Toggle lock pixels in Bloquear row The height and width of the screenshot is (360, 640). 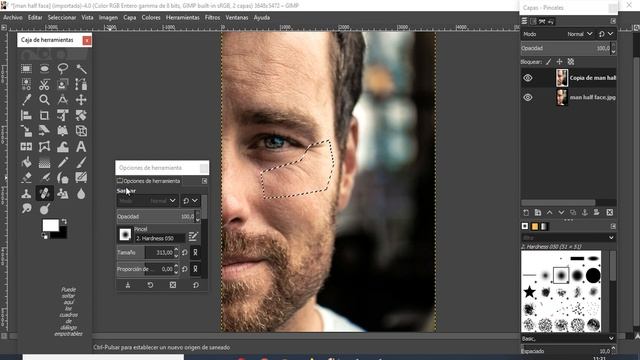[549, 62]
